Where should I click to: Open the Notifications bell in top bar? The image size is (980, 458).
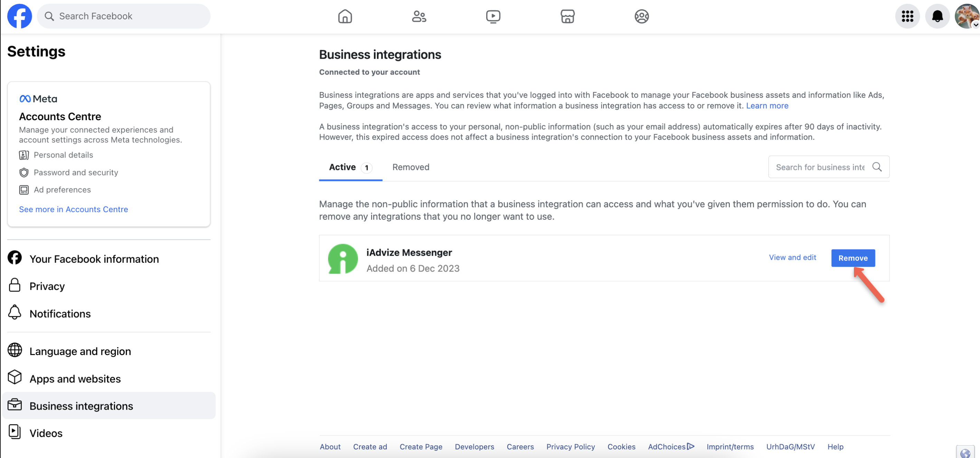(937, 16)
